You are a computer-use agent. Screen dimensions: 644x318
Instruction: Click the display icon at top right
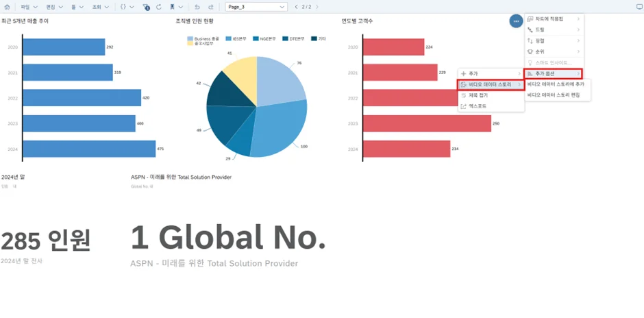[639, 7]
